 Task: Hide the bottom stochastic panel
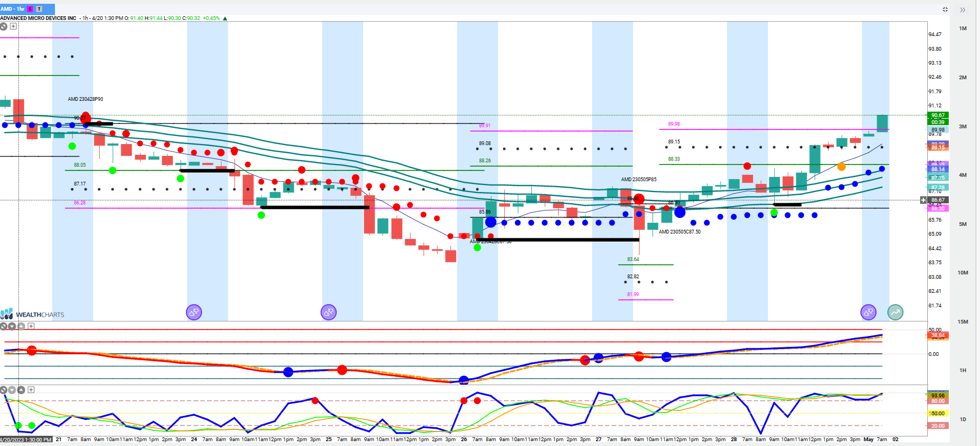coord(4,390)
